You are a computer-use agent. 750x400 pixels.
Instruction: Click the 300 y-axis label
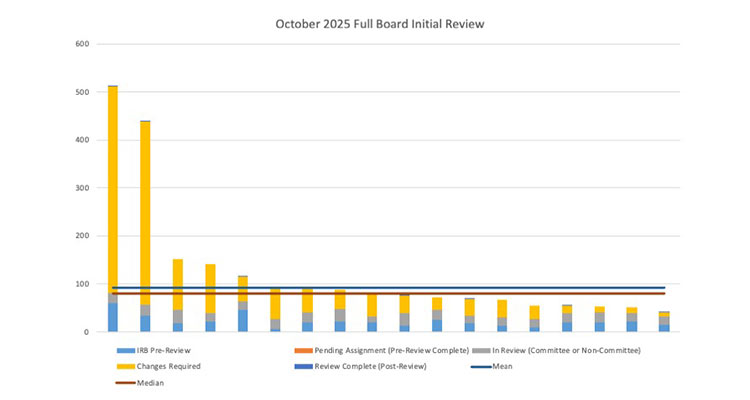83,188
